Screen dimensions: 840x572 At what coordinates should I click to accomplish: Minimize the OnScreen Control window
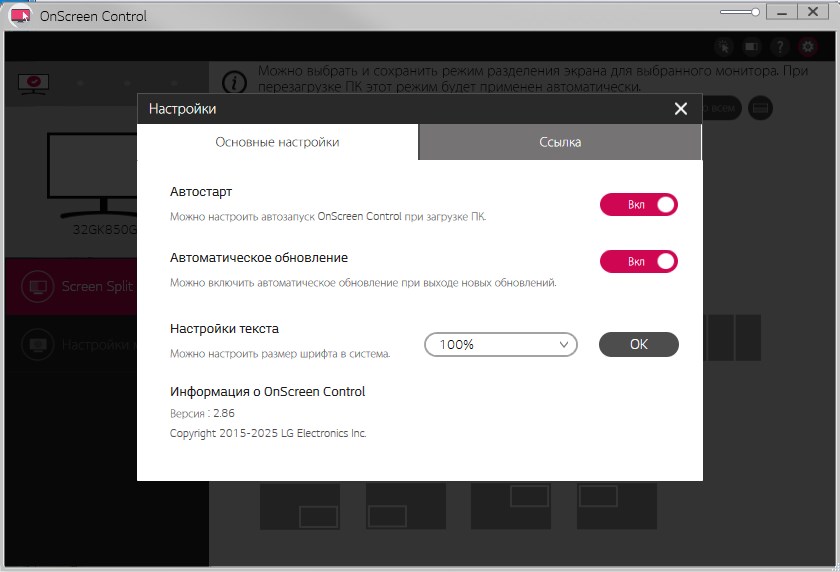coord(782,12)
